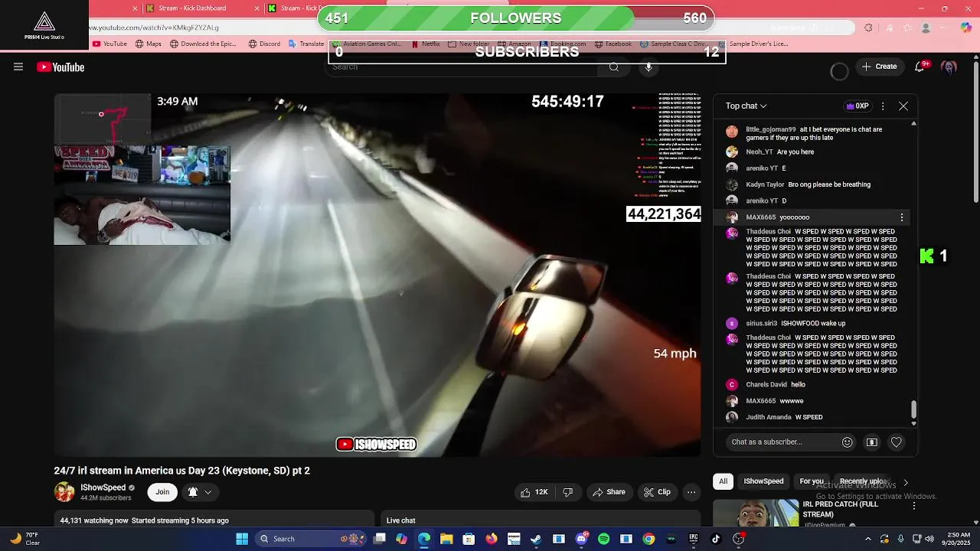Open Steam from taskbar
The image size is (980, 551).
[536, 539]
